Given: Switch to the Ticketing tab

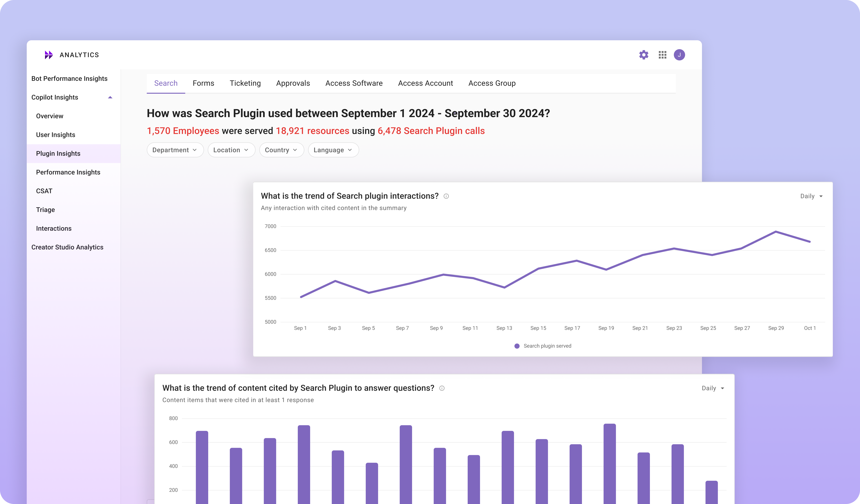Looking at the screenshot, I should pyautogui.click(x=245, y=83).
